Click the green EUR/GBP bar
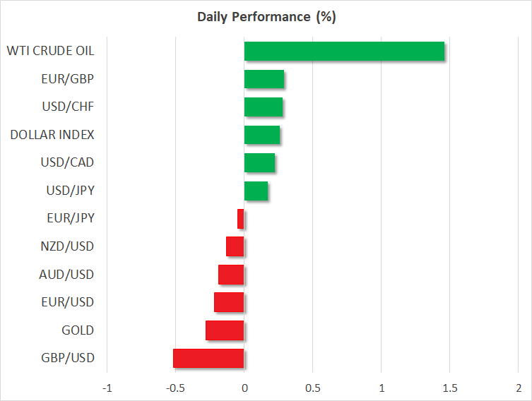The width and height of the screenshot is (532, 401). [264, 79]
